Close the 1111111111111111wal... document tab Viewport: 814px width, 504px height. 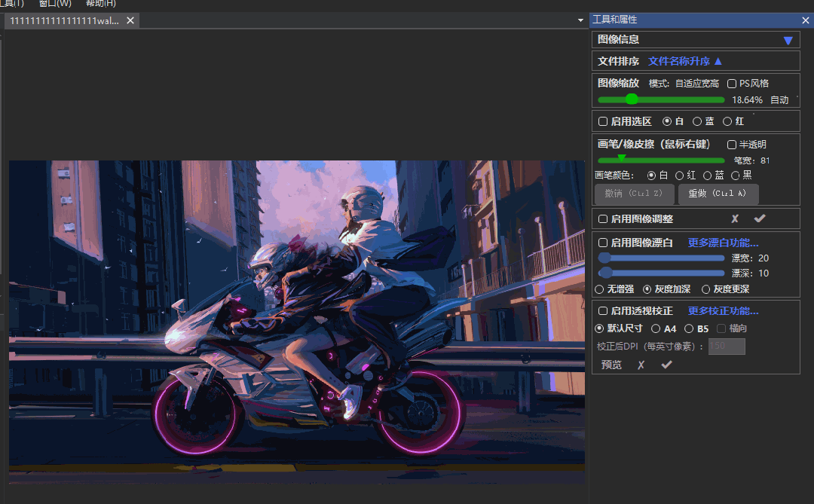point(130,20)
